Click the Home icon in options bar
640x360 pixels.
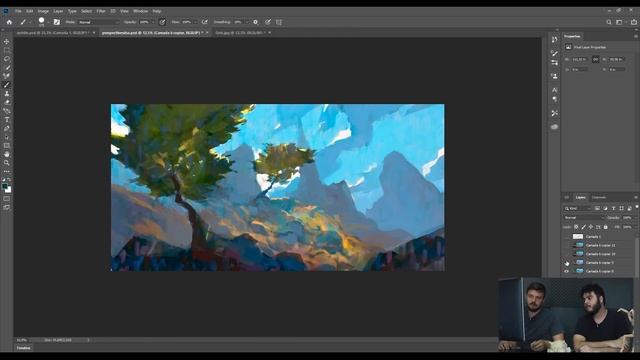[x=9, y=22]
